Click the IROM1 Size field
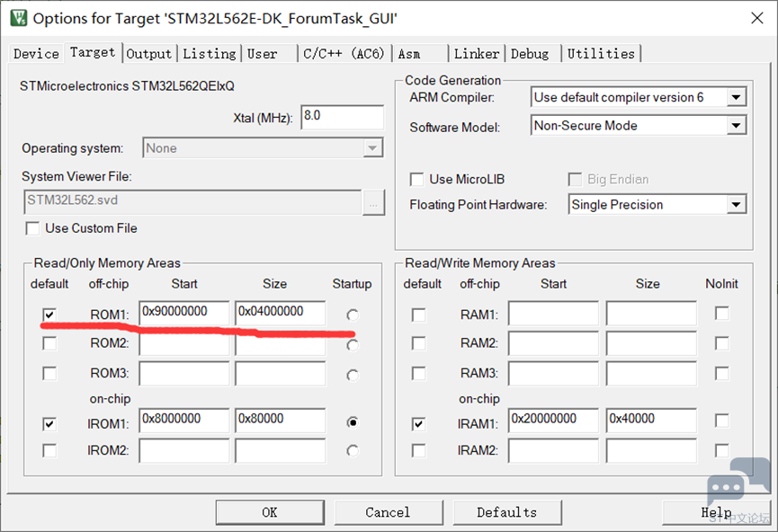 coord(281,421)
